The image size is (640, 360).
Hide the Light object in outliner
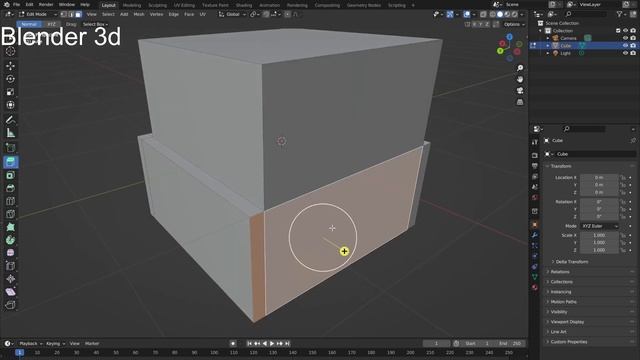coord(625,53)
